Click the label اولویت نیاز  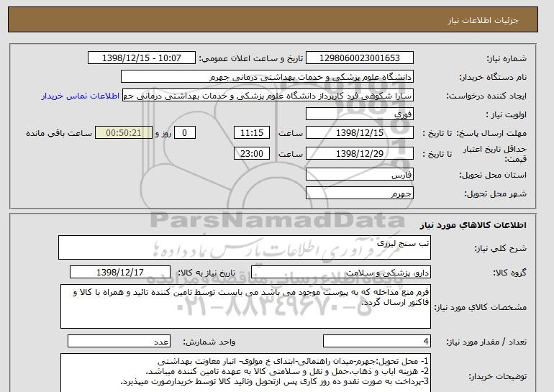pos(506,115)
